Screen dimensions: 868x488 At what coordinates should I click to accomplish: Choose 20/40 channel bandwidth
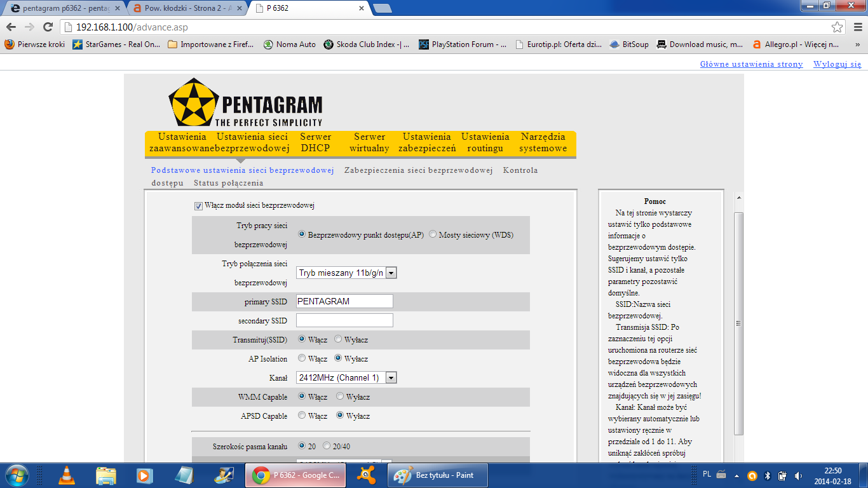click(x=327, y=446)
